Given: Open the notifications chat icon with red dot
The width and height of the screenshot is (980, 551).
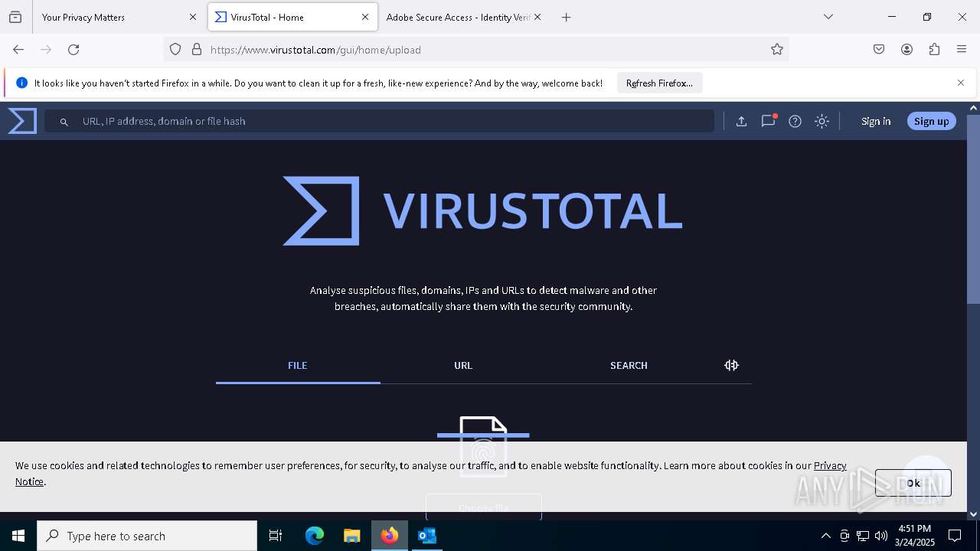Looking at the screenshot, I should [768, 121].
